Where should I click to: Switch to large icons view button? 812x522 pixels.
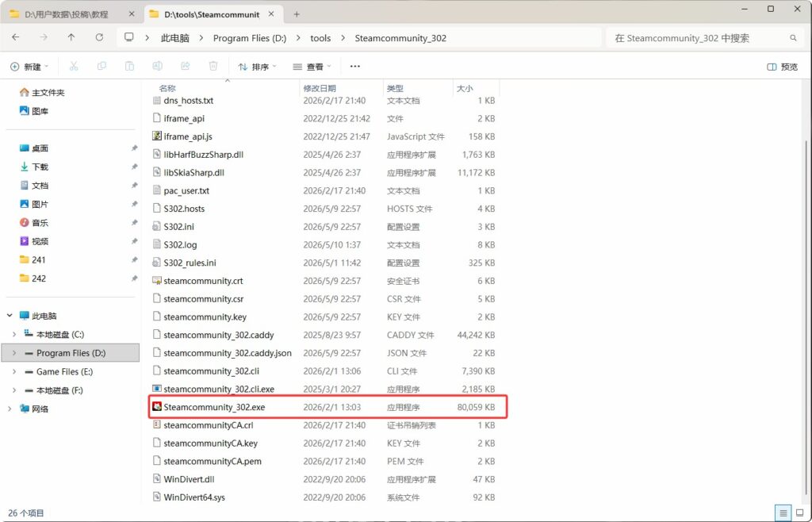799,513
